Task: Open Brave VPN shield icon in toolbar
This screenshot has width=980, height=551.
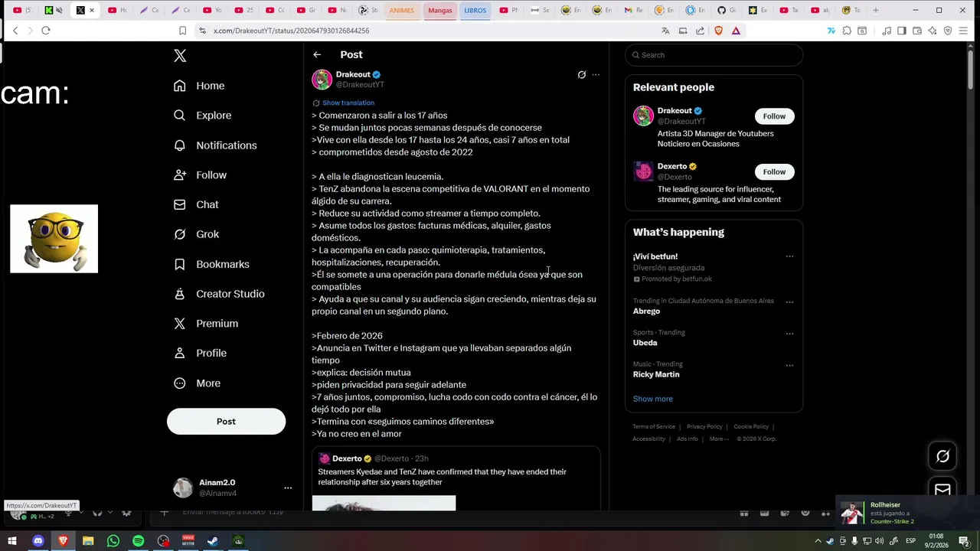Action: click(948, 31)
